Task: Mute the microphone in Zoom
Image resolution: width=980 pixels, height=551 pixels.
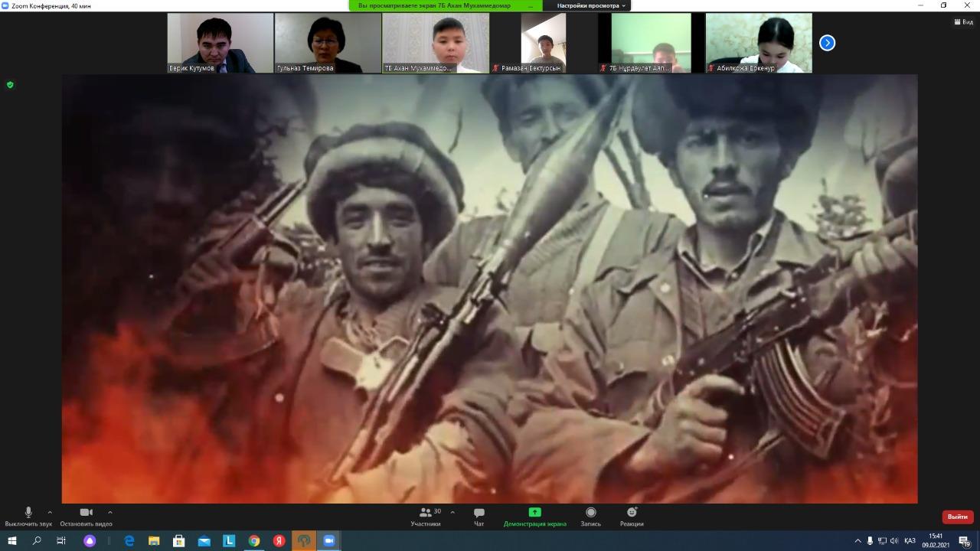Action: (28, 515)
